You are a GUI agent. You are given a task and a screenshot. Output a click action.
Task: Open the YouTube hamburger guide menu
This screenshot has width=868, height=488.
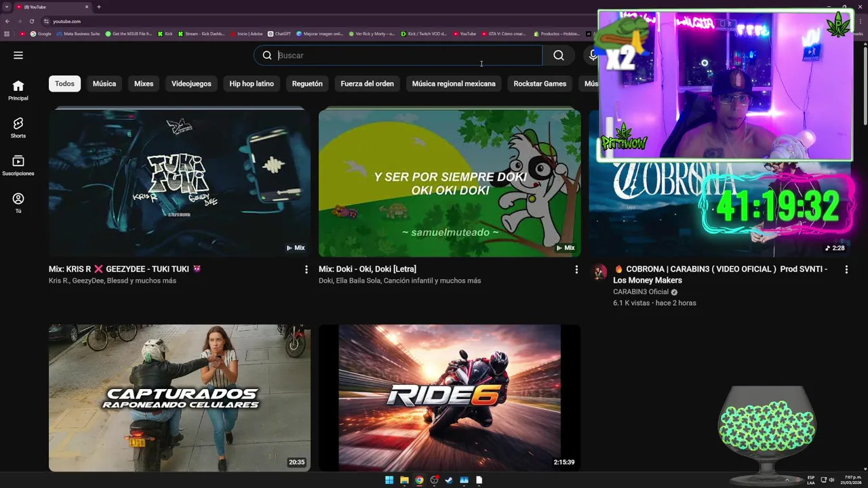pos(18,56)
